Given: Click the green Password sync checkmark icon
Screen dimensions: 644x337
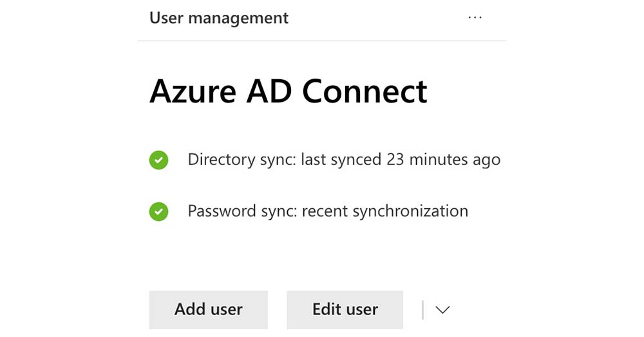Looking at the screenshot, I should [158, 211].
